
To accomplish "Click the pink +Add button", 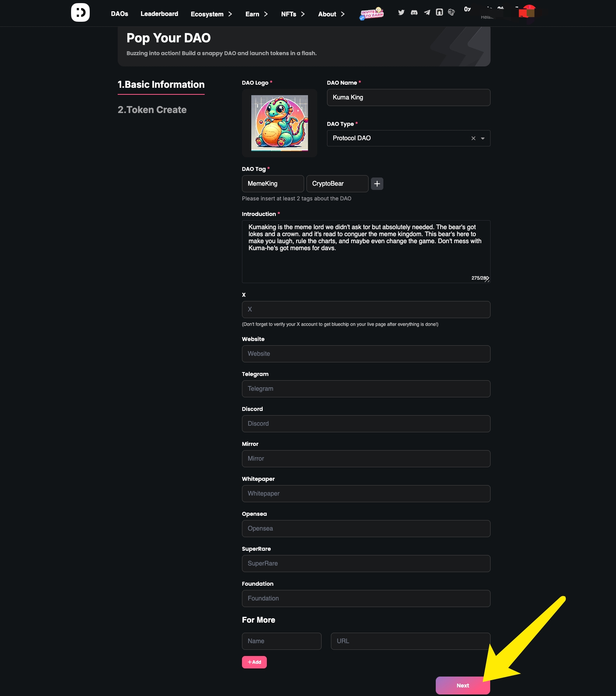I will (254, 662).
